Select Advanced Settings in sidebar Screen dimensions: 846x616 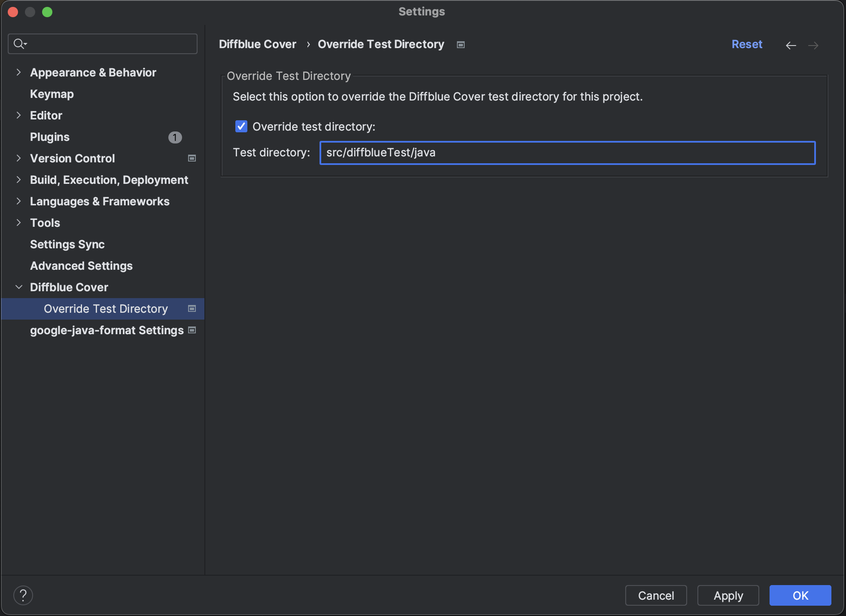pyautogui.click(x=81, y=266)
